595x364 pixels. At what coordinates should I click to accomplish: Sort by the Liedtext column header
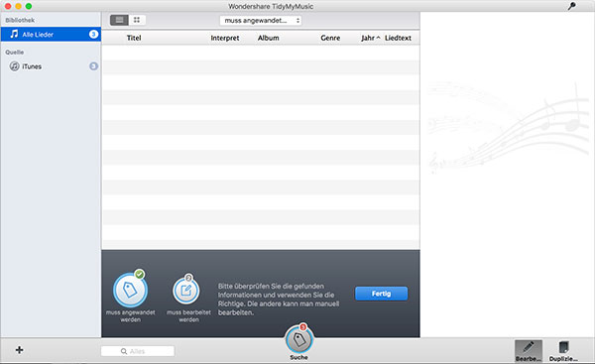[398, 38]
